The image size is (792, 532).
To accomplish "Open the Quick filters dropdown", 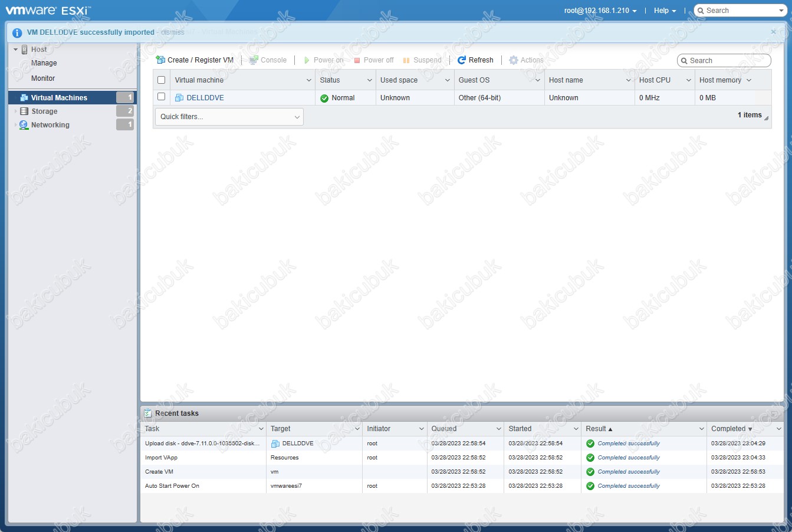I will click(x=229, y=117).
